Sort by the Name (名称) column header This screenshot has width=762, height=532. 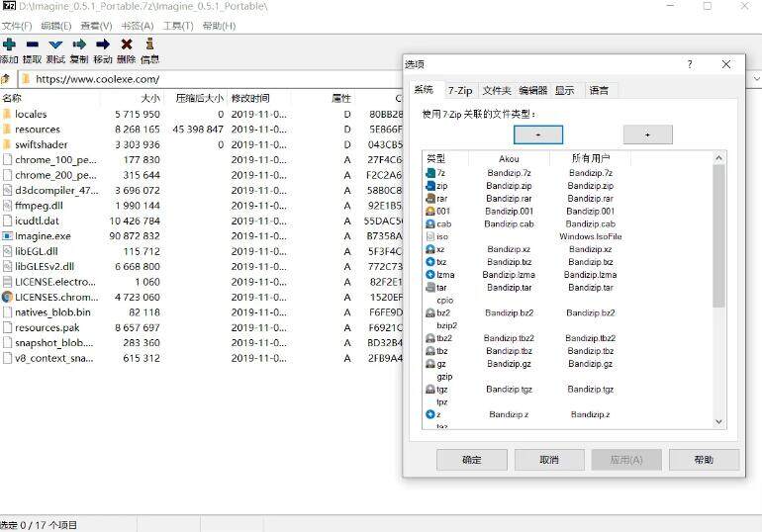[50, 98]
